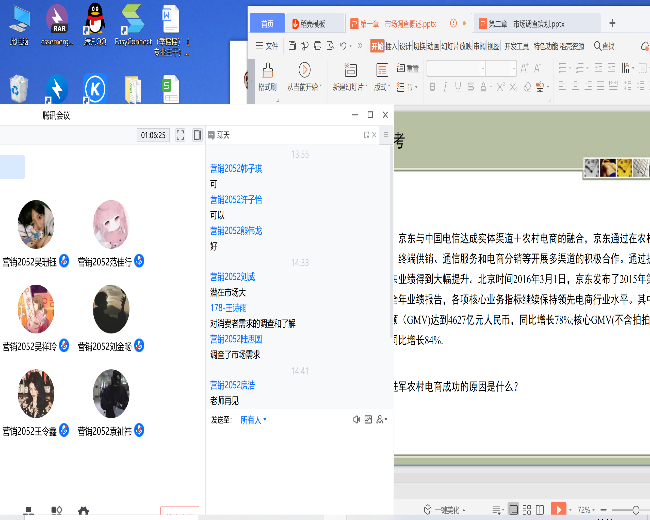Click the Format Painter icon in the ribbon
Image resolution: width=650 pixels, height=520 pixels.
click(267, 74)
